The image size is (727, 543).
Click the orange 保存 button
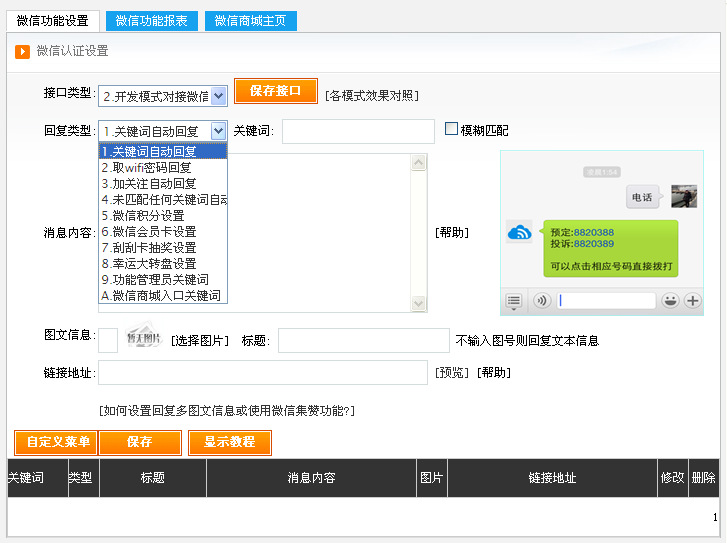140,442
